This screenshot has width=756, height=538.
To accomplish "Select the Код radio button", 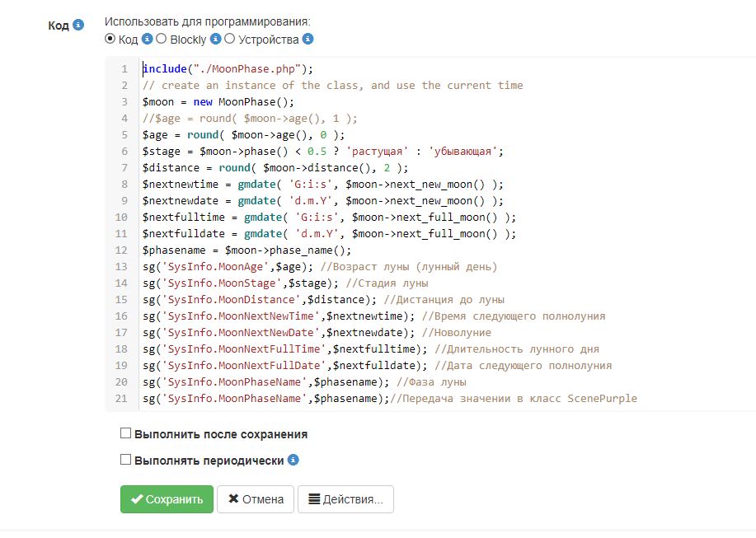I will point(110,39).
